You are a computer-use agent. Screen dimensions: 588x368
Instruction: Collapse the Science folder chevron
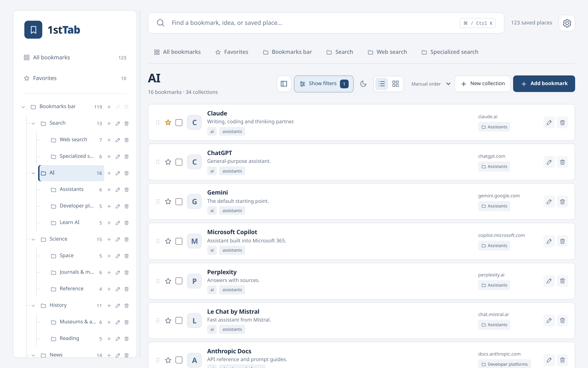(x=33, y=239)
